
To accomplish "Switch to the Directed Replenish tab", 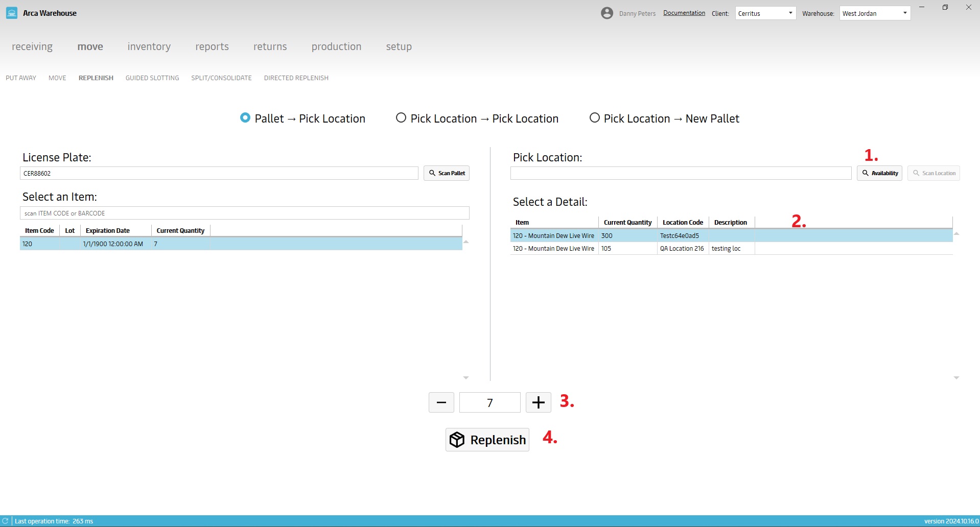I will [x=296, y=78].
